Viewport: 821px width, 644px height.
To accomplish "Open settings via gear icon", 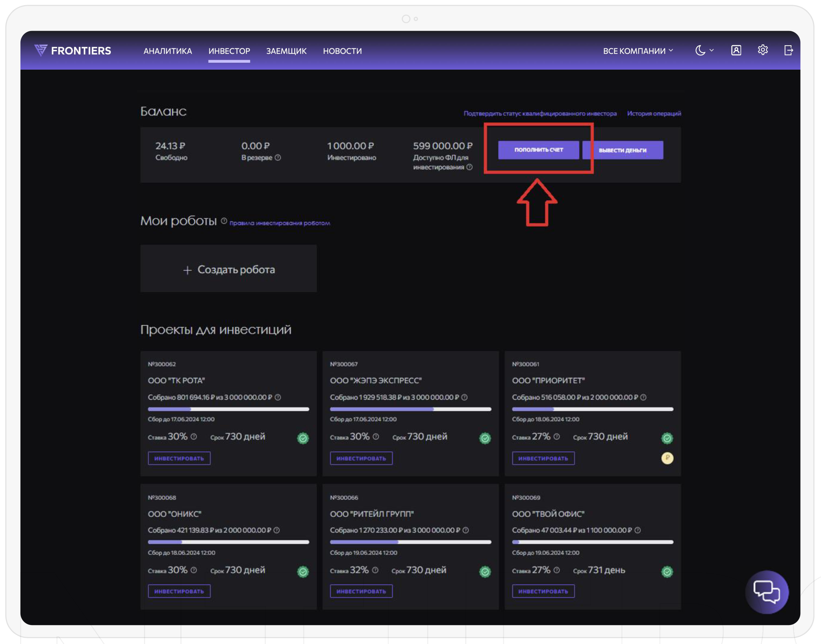I will (x=763, y=50).
